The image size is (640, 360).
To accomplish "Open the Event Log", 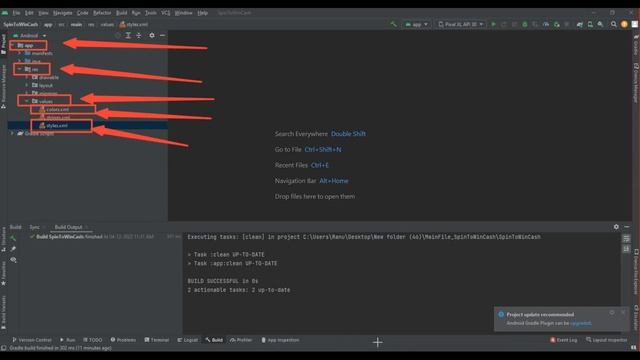I will [564, 340].
